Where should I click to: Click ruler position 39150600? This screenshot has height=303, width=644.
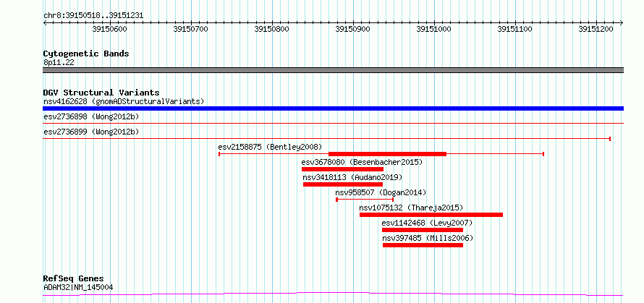110,29
